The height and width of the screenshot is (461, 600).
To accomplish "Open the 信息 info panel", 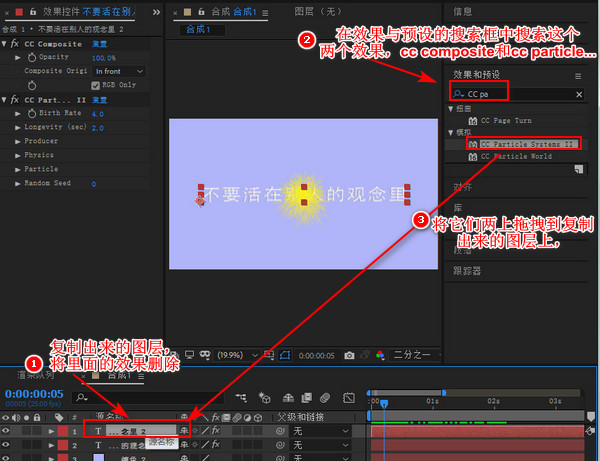I will (x=463, y=12).
